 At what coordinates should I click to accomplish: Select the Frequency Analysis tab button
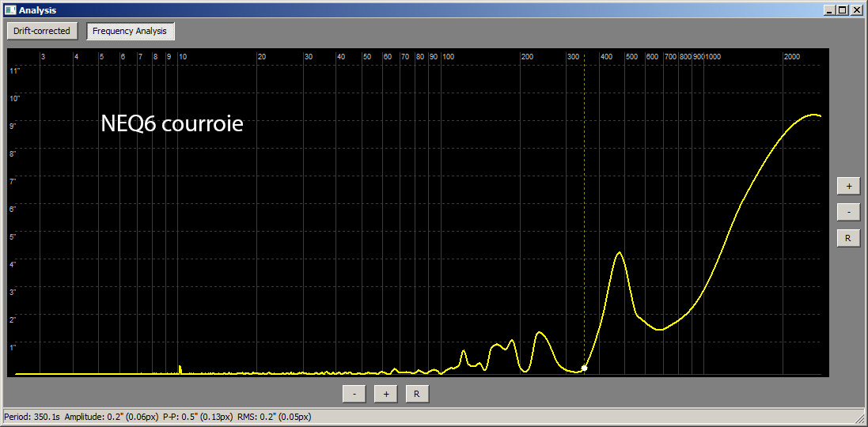coord(130,31)
